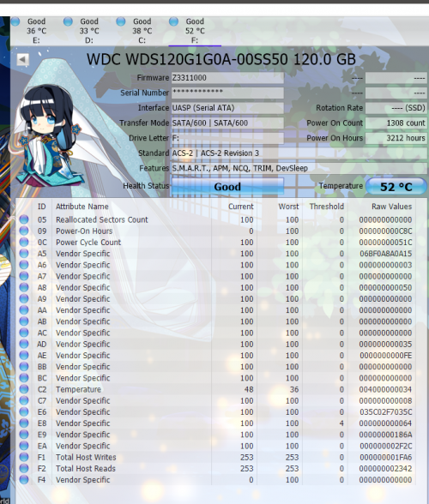The image size is (429, 504).
Task: Select the Total Host Writes row
Action: [215, 458]
